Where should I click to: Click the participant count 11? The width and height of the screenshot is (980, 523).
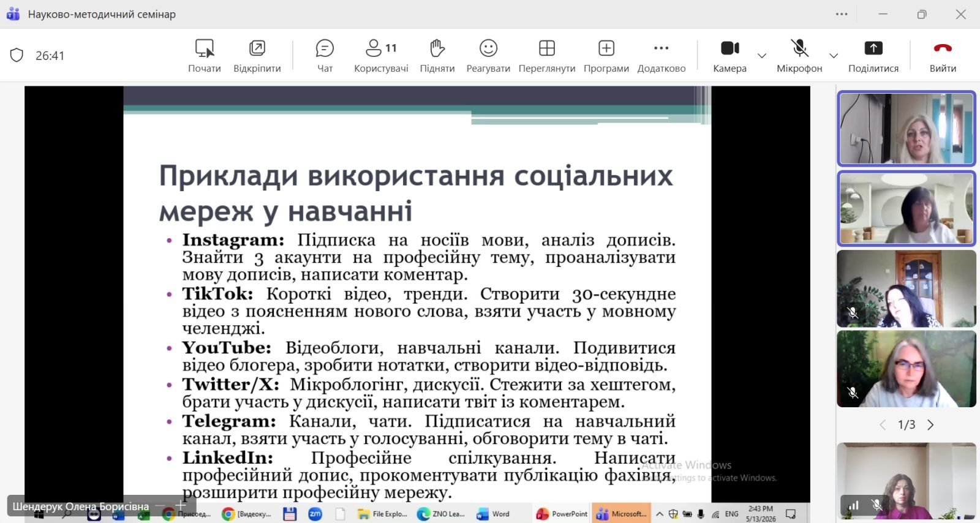391,48
